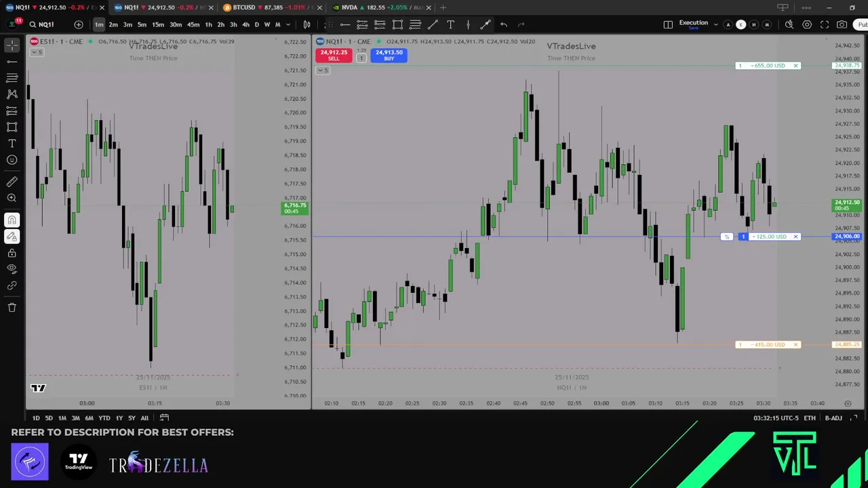The image size is (868, 488).
Task: Toggle stay in drawing mode
Action: (x=12, y=237)
